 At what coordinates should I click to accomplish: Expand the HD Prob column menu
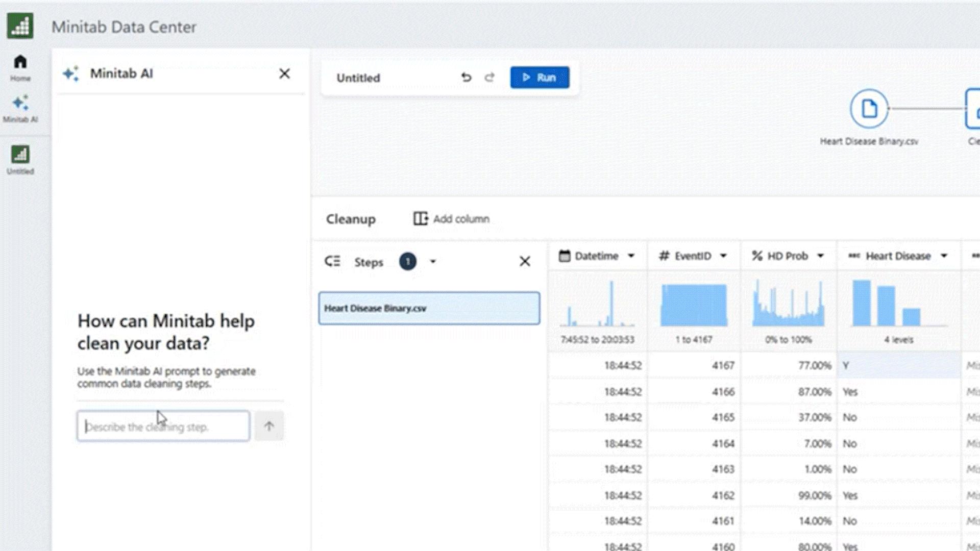tap(820, 256)
